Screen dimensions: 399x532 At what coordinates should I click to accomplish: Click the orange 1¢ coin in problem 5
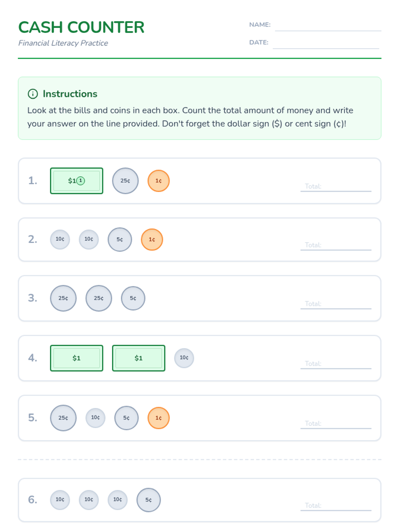[159, 418]
